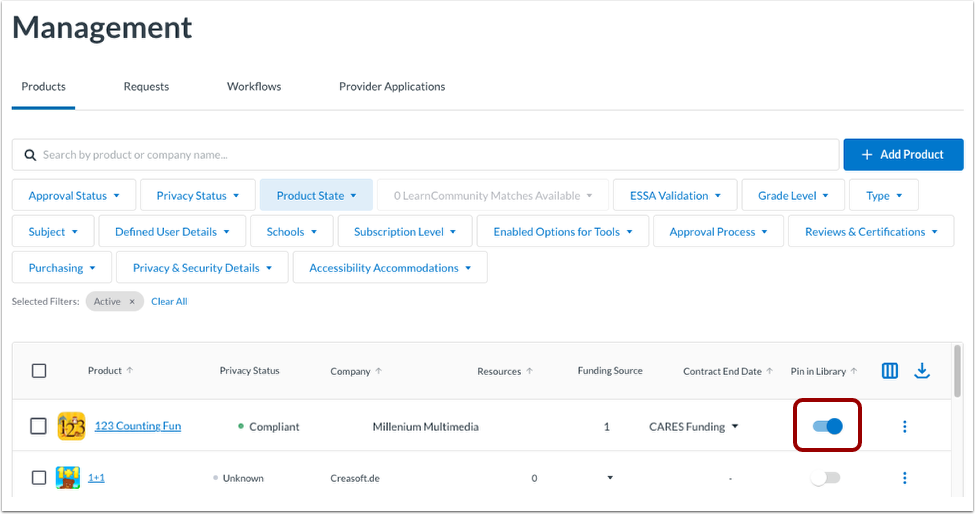Switch to the Requests tab
Viewport: 975px width, 514px height.
coord(146,86)
